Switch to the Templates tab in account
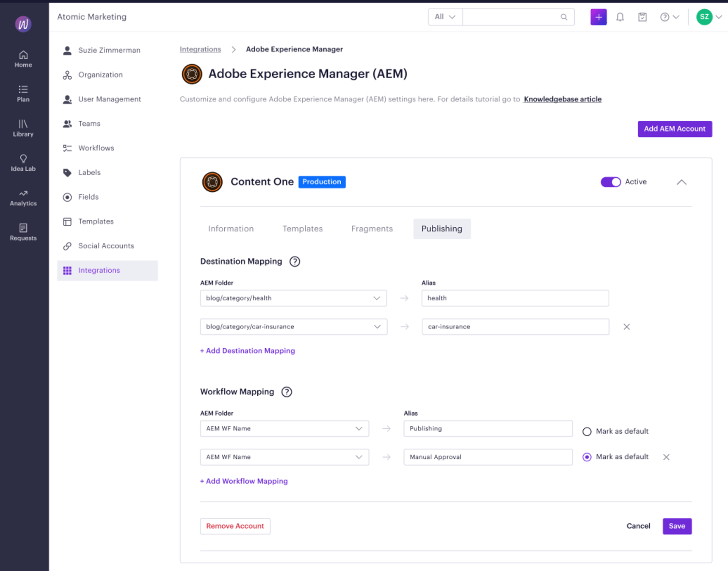This screenshot has height=571, width=728. point(302,229)
